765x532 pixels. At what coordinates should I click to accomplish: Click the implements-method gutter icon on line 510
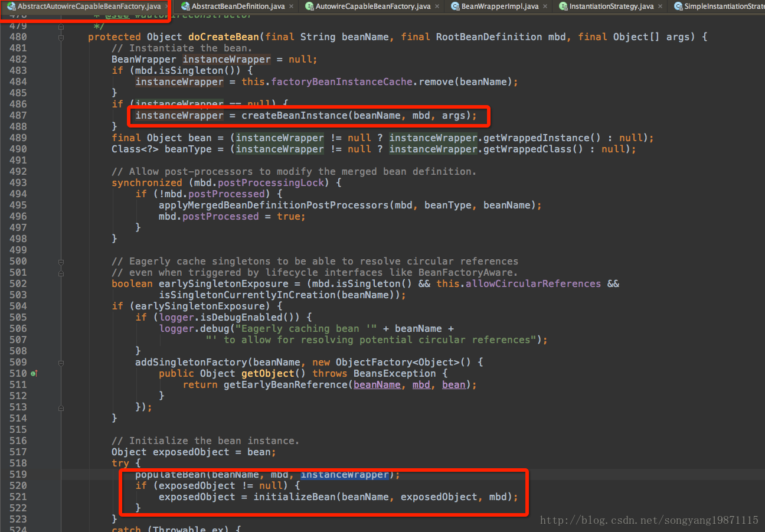34,373
